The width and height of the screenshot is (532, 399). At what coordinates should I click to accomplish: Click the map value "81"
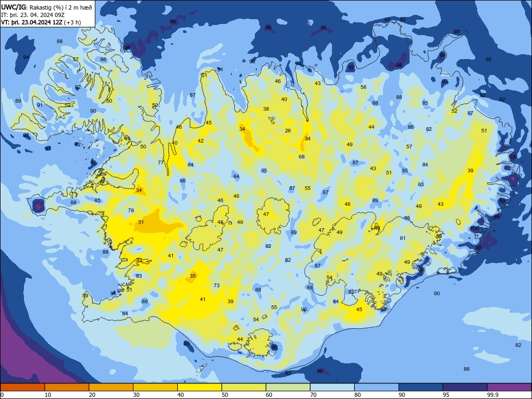tap(403, 238)
